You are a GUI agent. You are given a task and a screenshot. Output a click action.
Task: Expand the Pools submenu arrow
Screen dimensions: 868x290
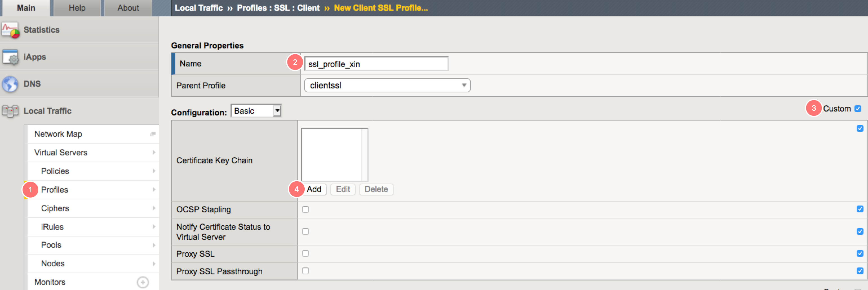[154, 245]
